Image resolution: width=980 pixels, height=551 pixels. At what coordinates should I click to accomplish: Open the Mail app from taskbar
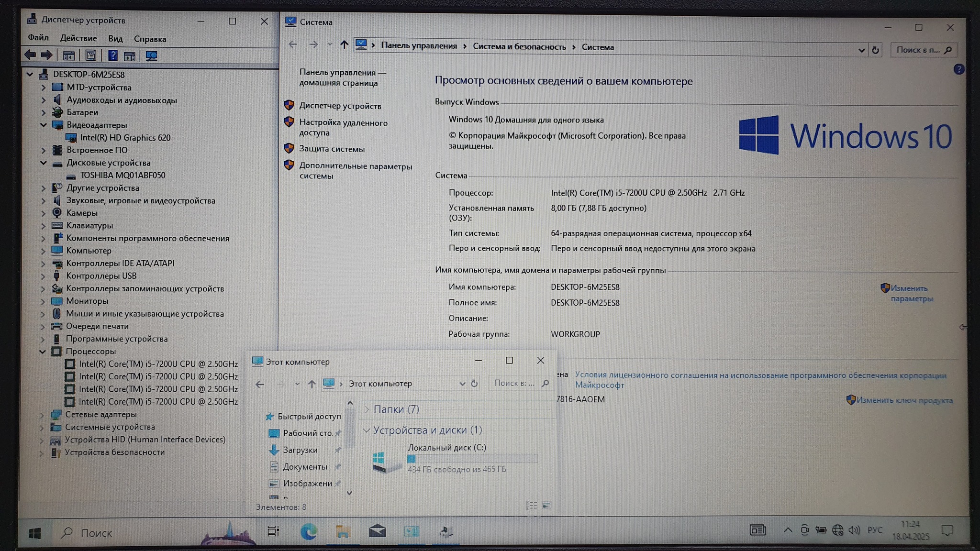[377, 531]
